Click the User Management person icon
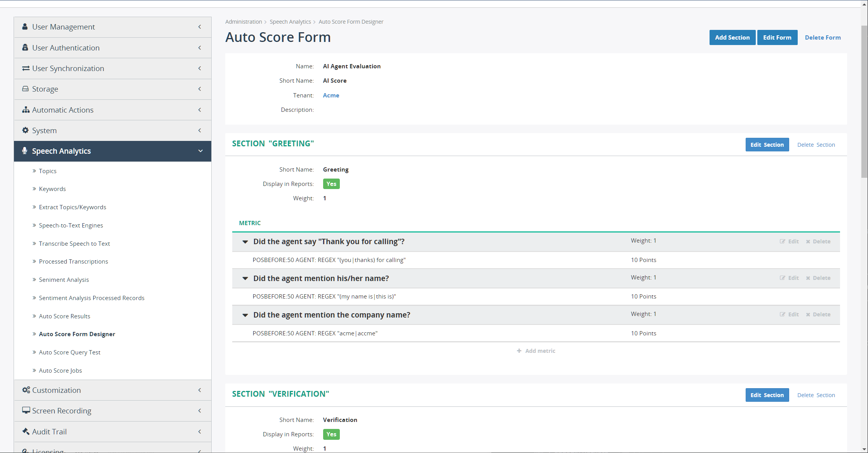Screen dimensions: 868x453 click(x=25, y=27)
